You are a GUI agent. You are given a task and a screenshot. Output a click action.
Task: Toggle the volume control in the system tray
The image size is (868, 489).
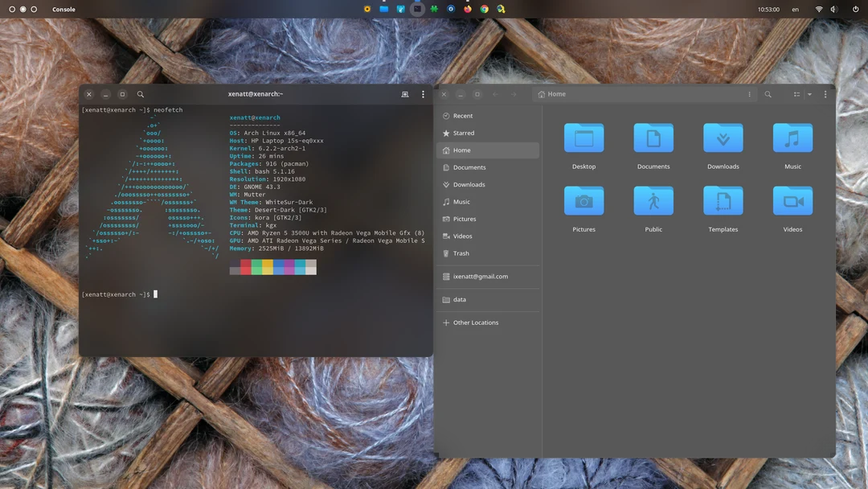(833, 9)
